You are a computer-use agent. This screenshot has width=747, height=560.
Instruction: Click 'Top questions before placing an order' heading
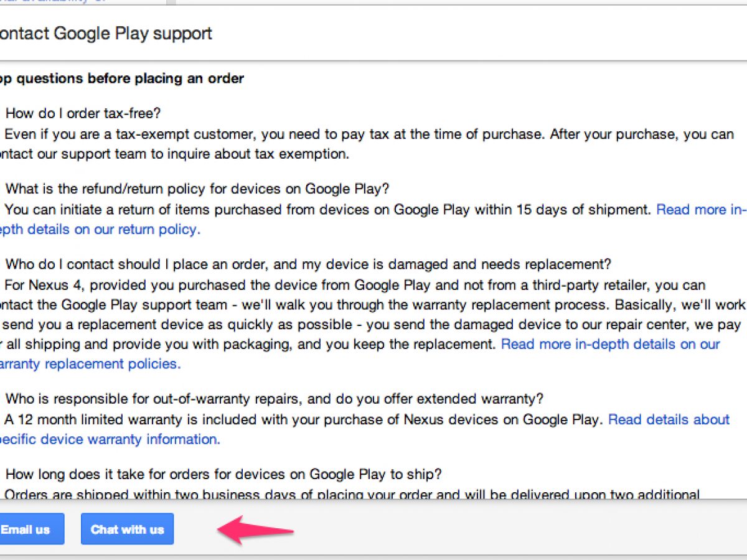tap(122, 78)
